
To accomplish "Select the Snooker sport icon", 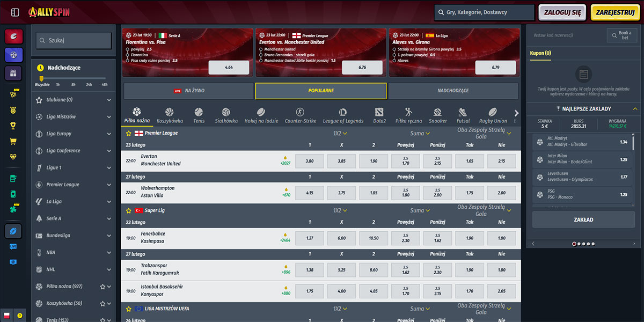I will [x=437, y=115].
